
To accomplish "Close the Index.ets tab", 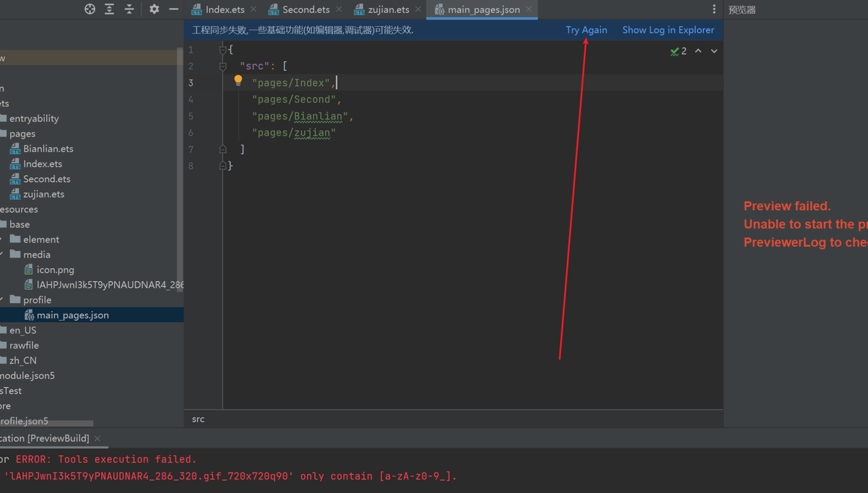I will click(253, 9).
